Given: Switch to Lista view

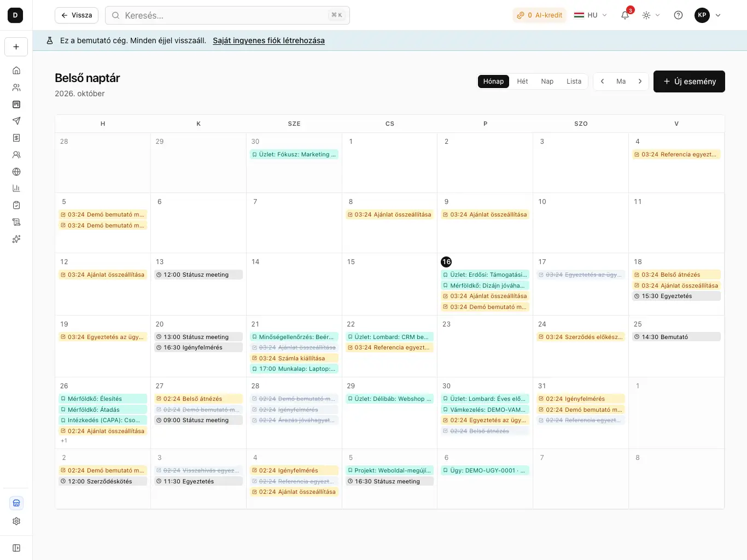Looking at the screenshot, I should [x=574, y=81].
